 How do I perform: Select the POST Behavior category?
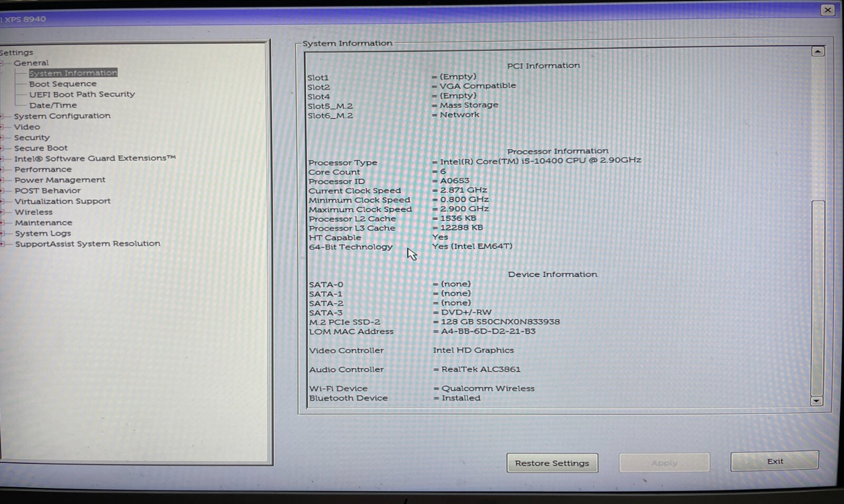click(47, 190)
